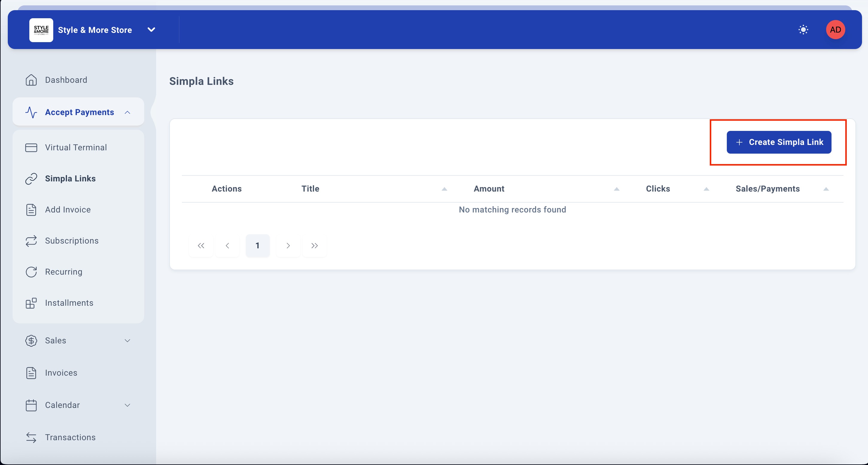
Task: Jump to last page of table
Action: tap(314, 246)
